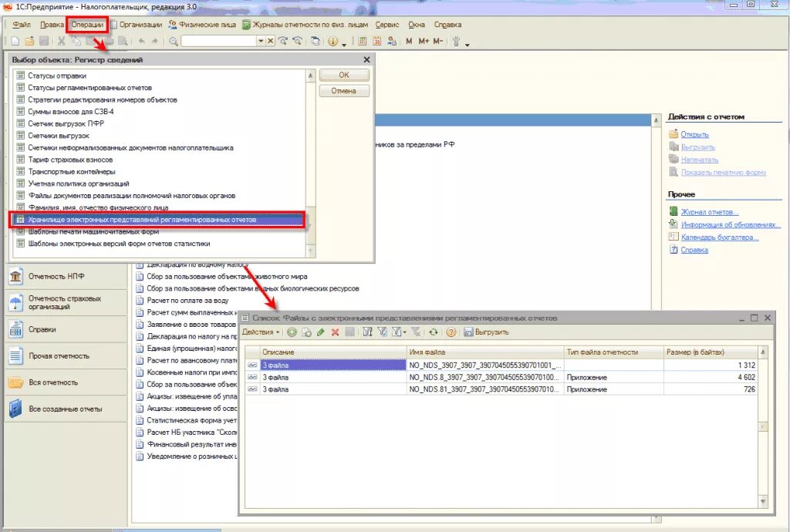Click inside the toolbar search input field
790x532 pixels.
point(218,42)
